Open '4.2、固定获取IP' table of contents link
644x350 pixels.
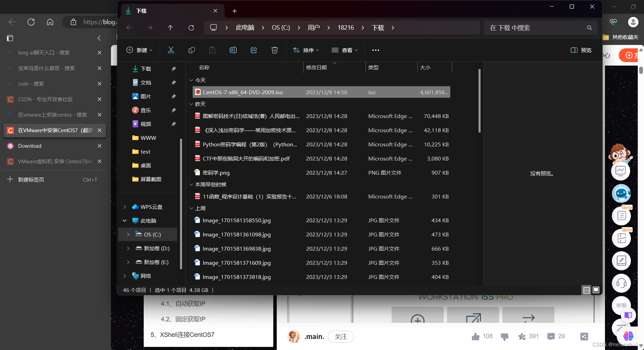[x=183, y=319]
